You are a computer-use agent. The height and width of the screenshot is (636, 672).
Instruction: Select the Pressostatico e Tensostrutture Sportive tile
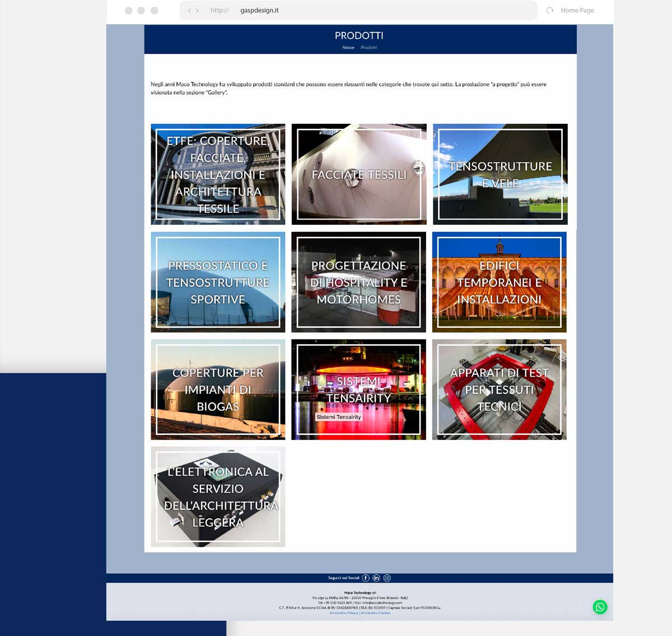click(218, 282)
